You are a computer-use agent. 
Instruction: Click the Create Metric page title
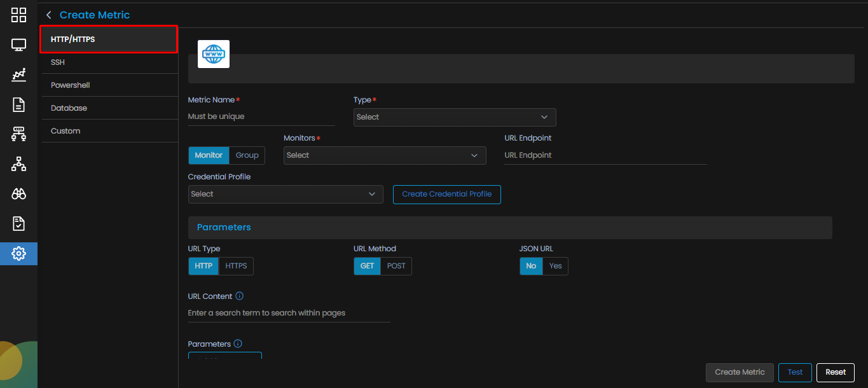(x=95, y=15)
